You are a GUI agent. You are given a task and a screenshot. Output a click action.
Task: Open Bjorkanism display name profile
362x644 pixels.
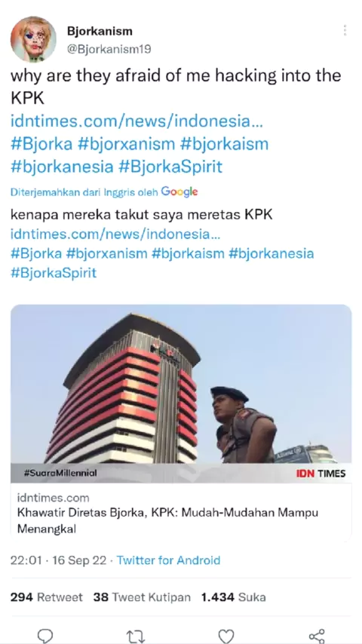(x=100, y=31)
